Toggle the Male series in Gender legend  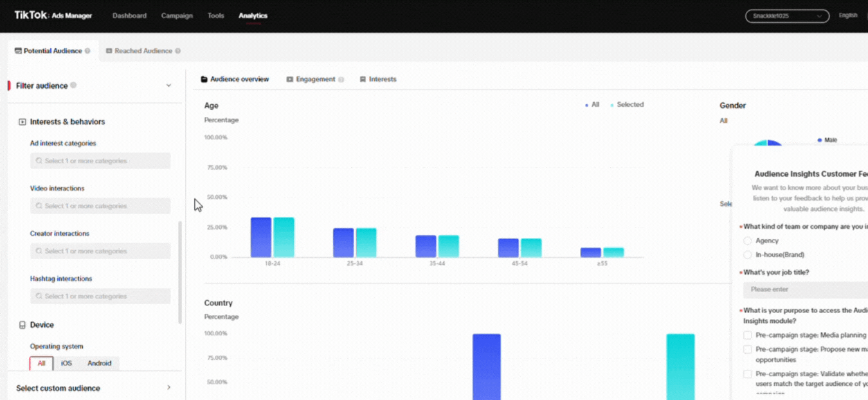point(827,140)
